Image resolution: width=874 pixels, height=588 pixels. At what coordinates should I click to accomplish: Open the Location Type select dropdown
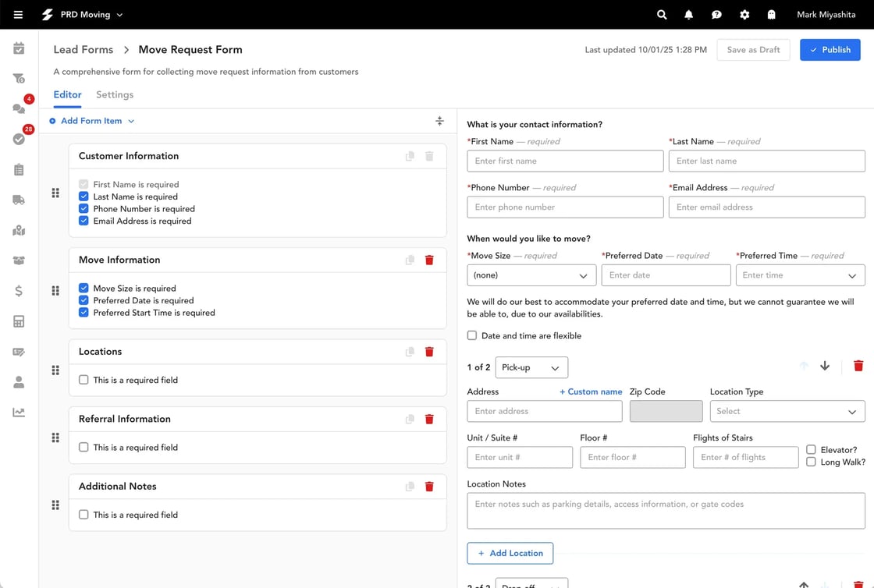pos(787,411)
